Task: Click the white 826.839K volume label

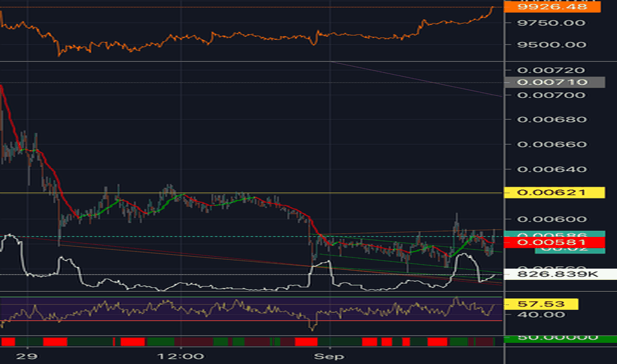Action: 560,274
